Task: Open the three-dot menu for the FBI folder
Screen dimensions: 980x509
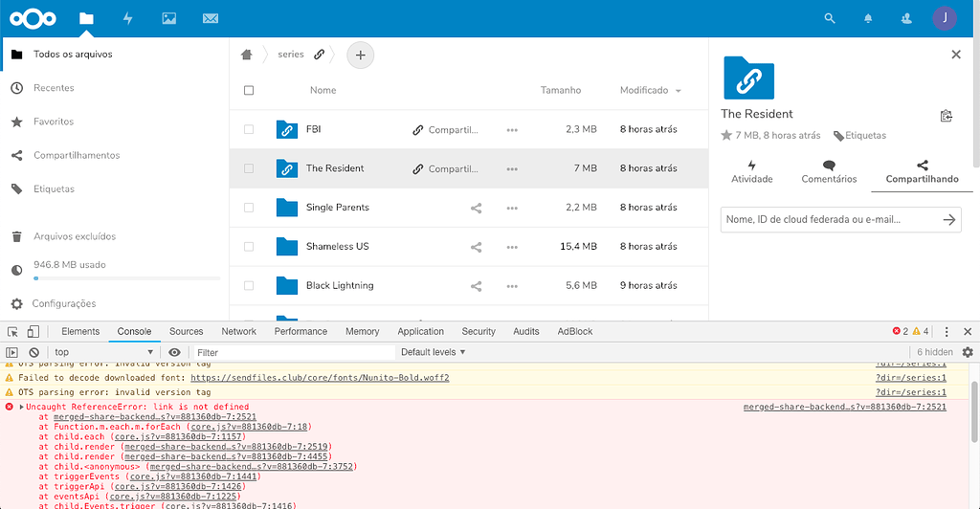Action: (512, 130)
